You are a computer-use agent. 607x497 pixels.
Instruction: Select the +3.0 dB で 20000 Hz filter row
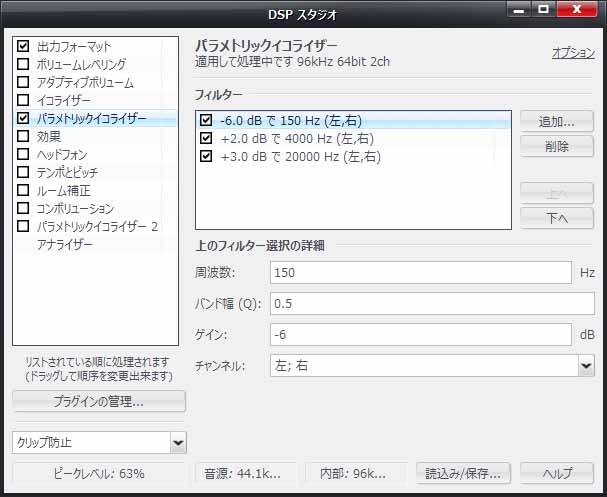pyautogui.click(x=353, y=156)
